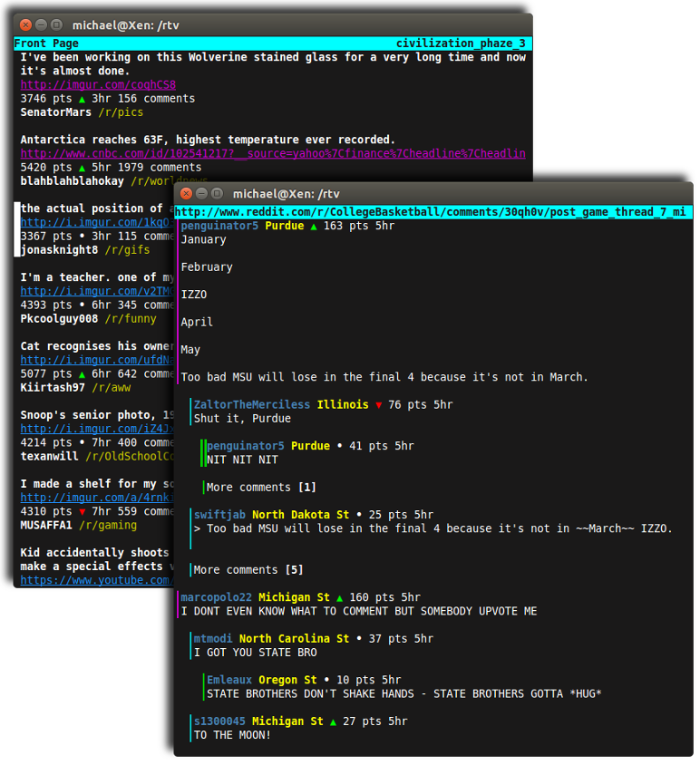Click the penguinator5 name on the 'NIT NIT NIT' reply
Screen dimensions: 700x765
pos(245,447)
